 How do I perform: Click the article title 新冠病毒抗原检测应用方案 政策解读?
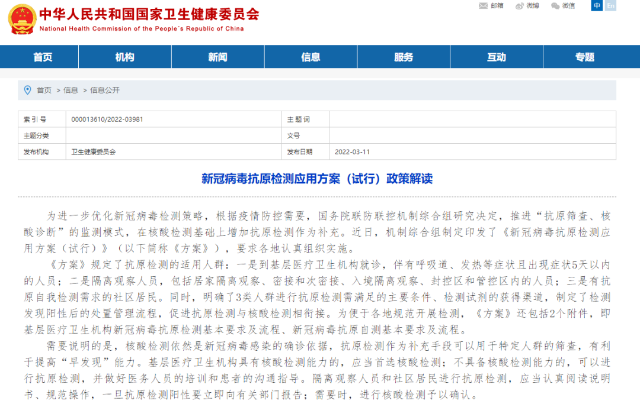click(319, 180)
